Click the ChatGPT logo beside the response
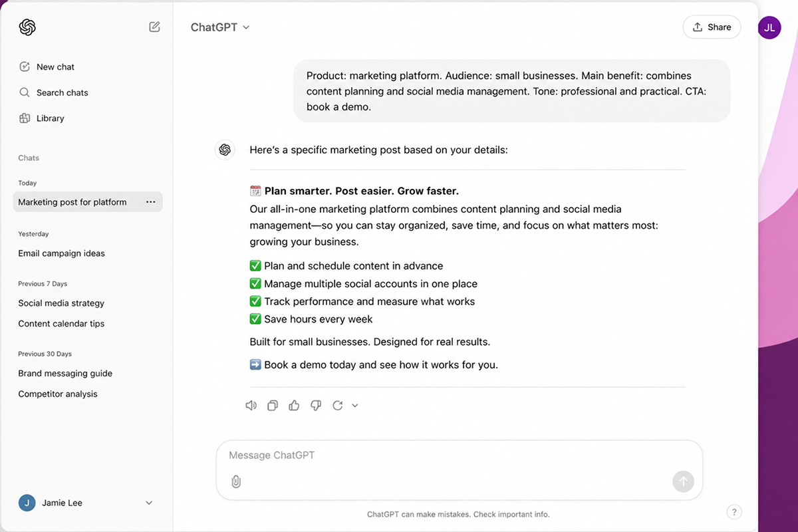 (x=225, y=150)
